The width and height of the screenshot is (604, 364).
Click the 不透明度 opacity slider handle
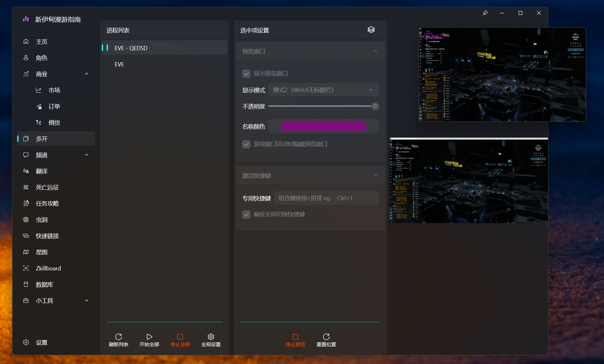pos(375,106)
